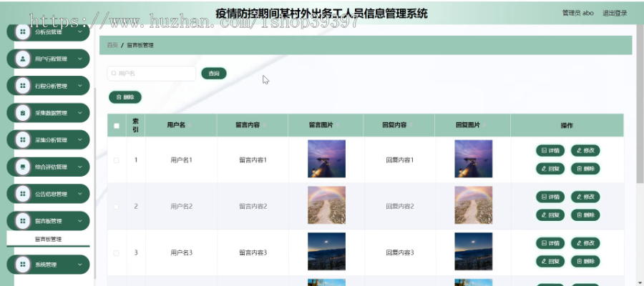
Task: Expand 系统管理 using its chevron
Action: click(80, 265)
